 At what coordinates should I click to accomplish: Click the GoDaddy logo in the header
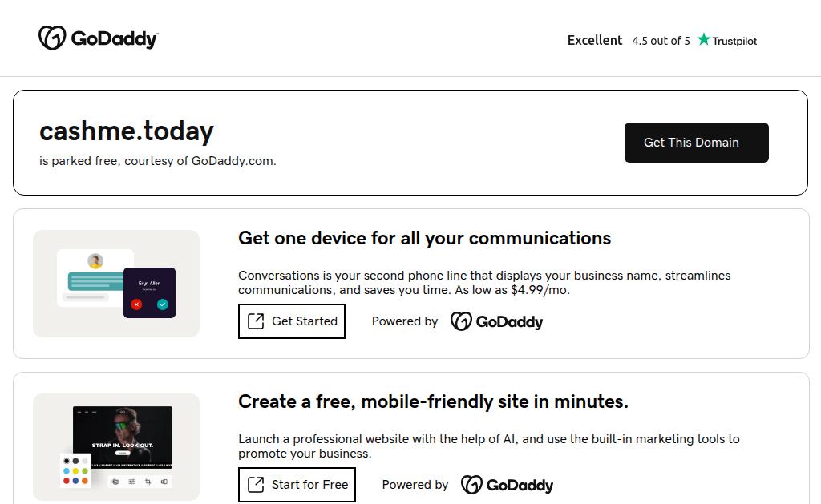coord(98,38)
